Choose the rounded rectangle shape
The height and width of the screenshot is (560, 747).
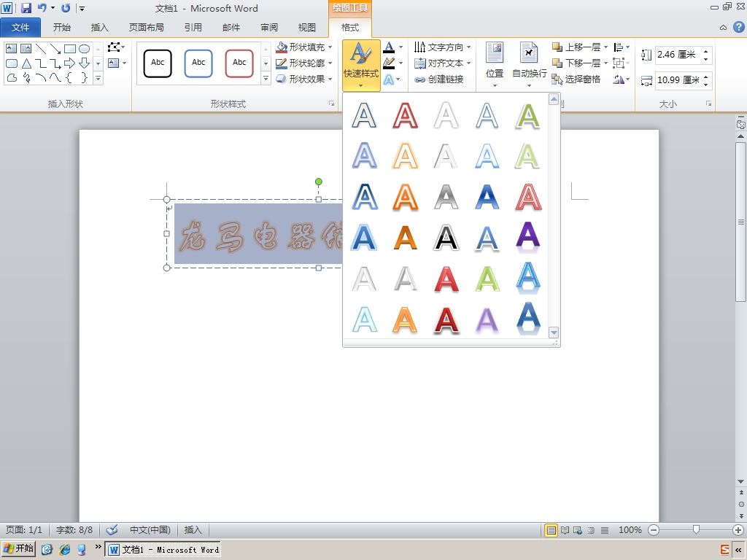[12, 63]
